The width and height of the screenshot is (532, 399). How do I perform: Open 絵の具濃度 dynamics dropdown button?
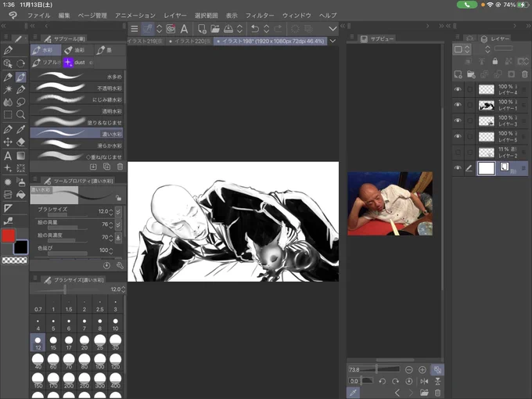coord(118,238)
